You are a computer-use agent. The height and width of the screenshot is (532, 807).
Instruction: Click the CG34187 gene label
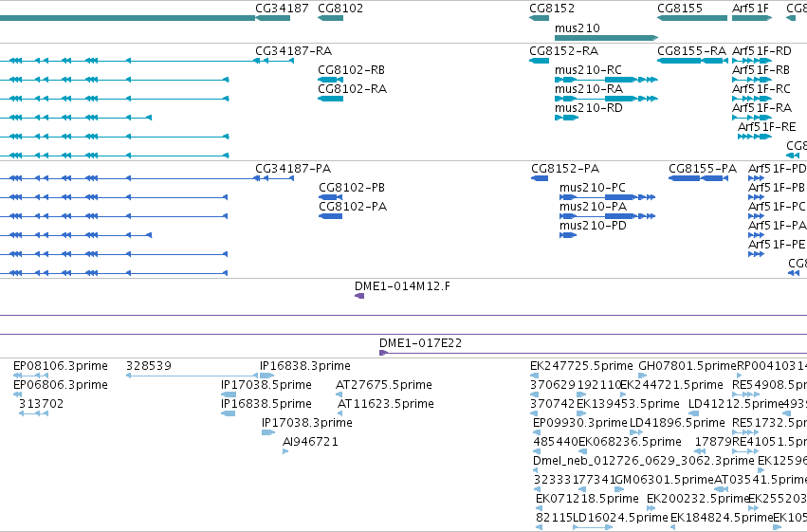click(282, 9)
